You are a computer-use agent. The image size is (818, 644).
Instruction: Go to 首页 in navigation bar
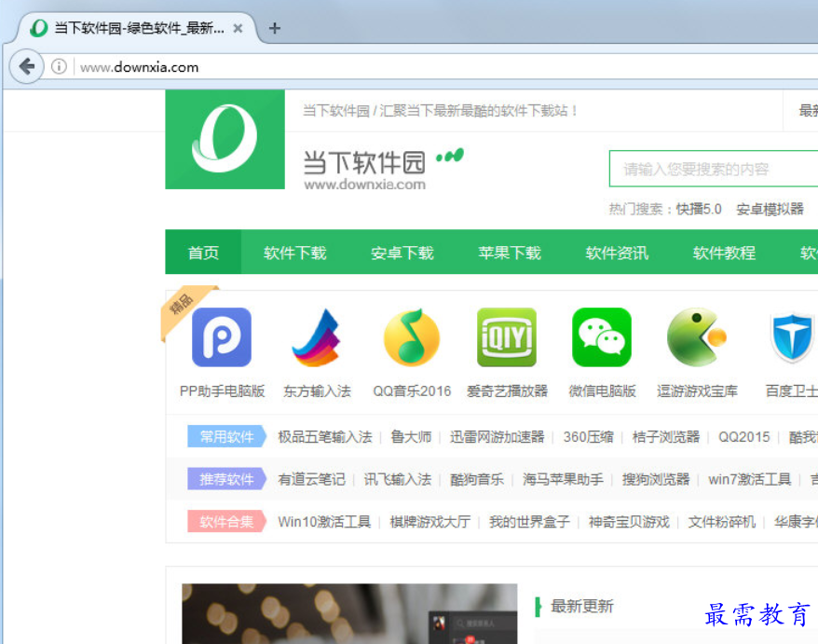coord(203,253)
